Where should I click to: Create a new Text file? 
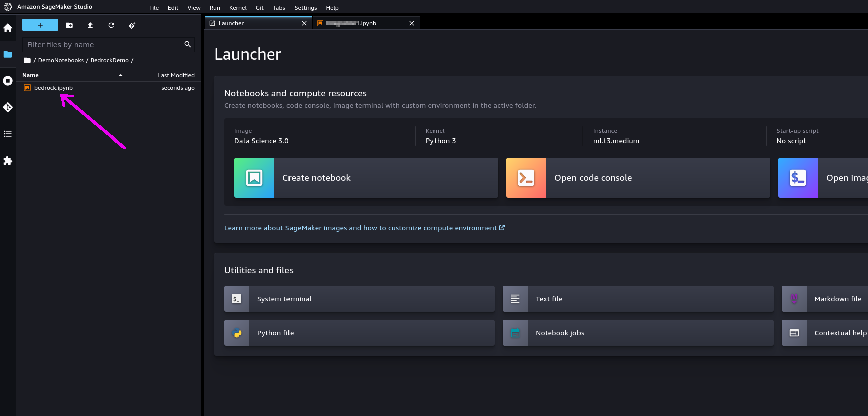[638, 299]
